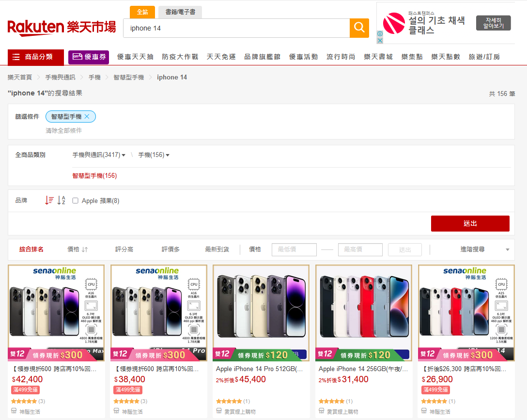Open 樂天書城 navigation item
Screen dimensions: 527x420
click(x=378, y=57)
